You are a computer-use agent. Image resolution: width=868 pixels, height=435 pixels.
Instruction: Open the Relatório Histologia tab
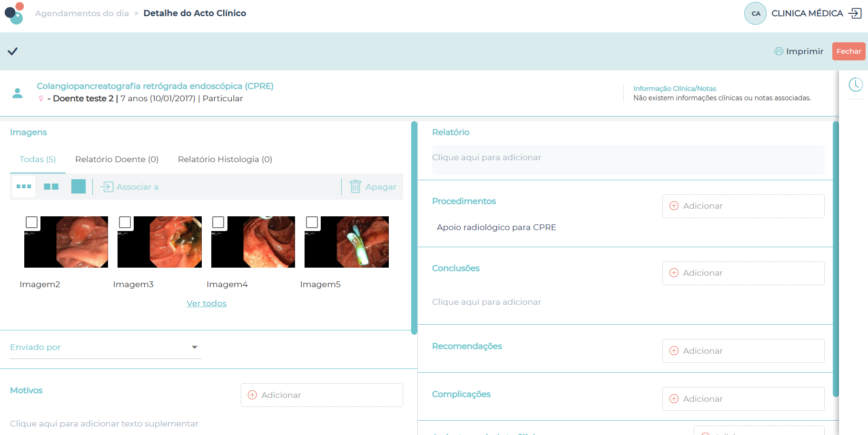225,159
